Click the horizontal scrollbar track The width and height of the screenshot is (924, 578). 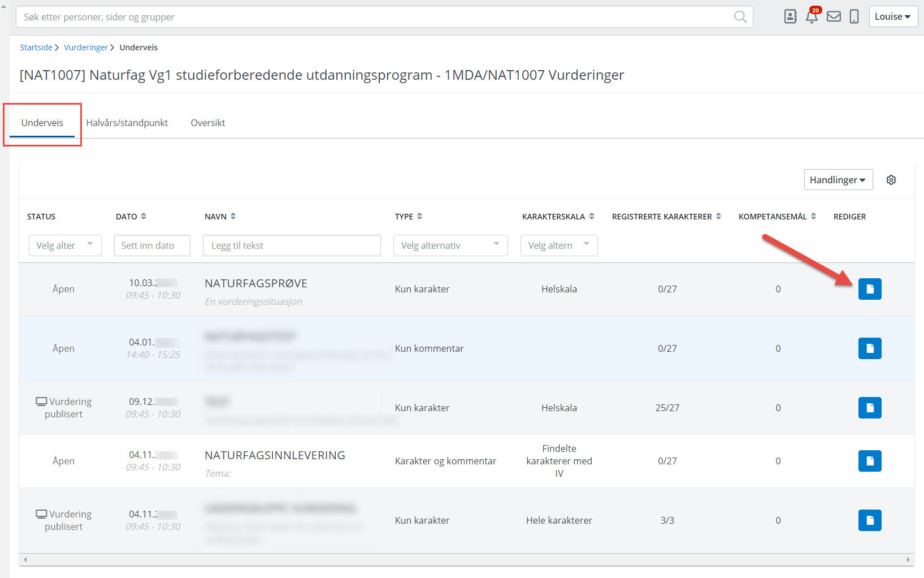(467, 560)
